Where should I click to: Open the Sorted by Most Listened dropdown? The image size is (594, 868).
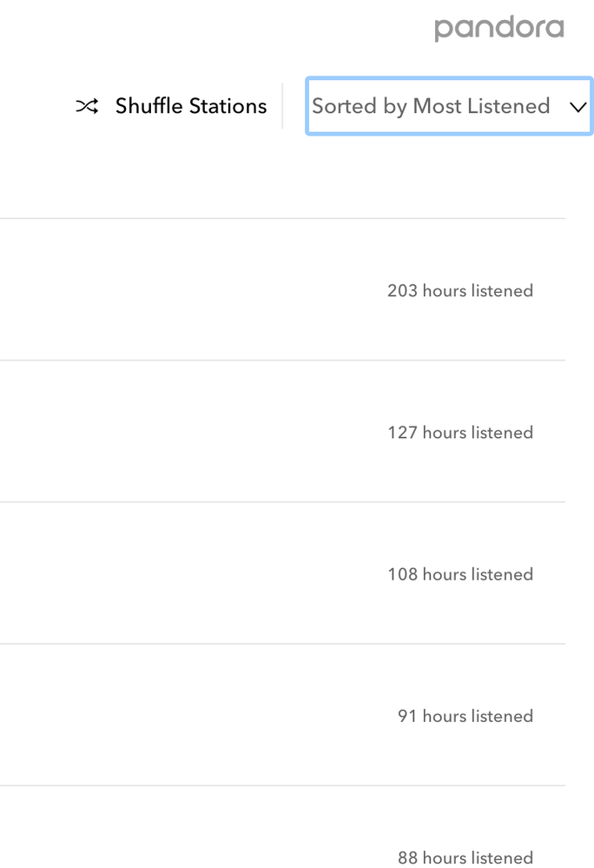[x=449, y=107]
